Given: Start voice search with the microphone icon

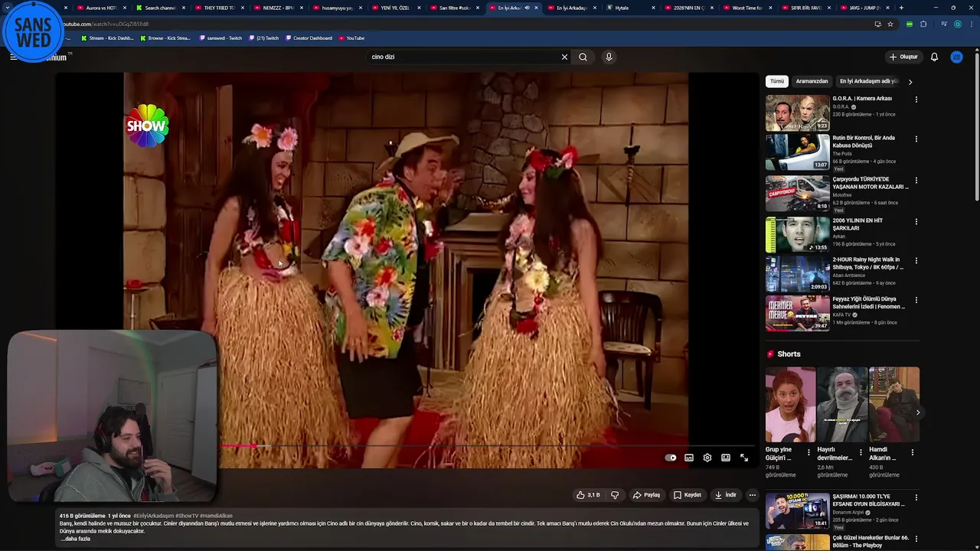Looking at the screenshot, I should pos(609,57).
